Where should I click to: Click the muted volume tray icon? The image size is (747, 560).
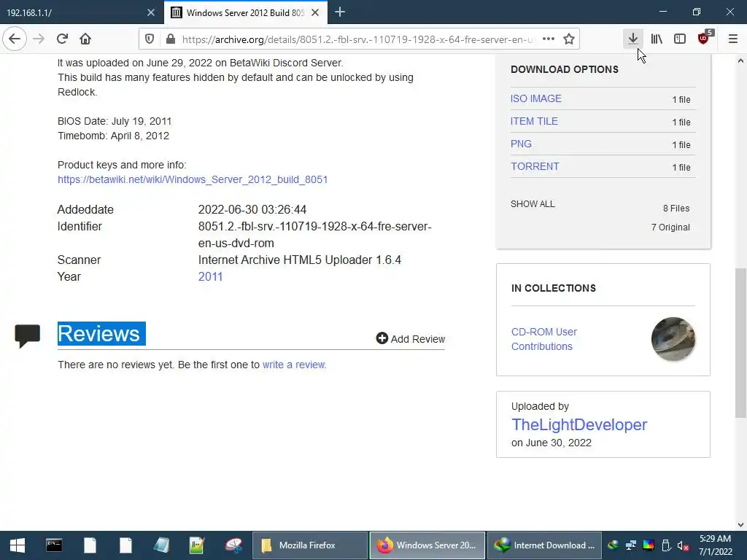point(683,545)
